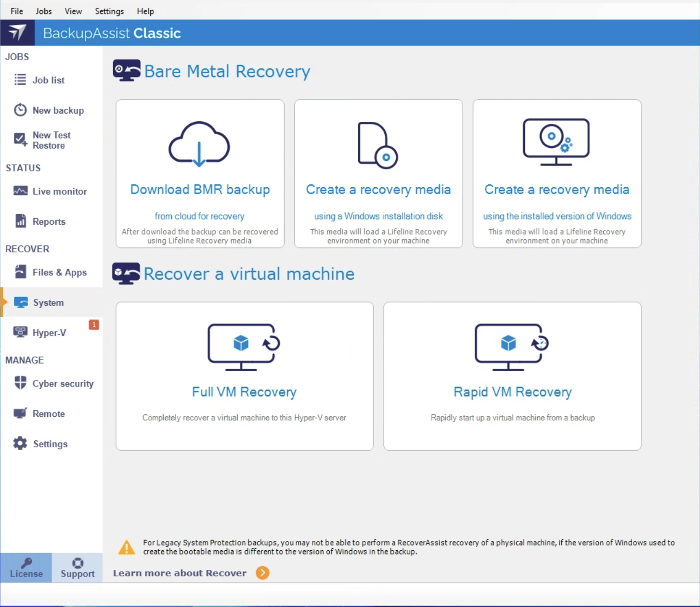Click the Hyper-V red notification badge

[94, 324]
